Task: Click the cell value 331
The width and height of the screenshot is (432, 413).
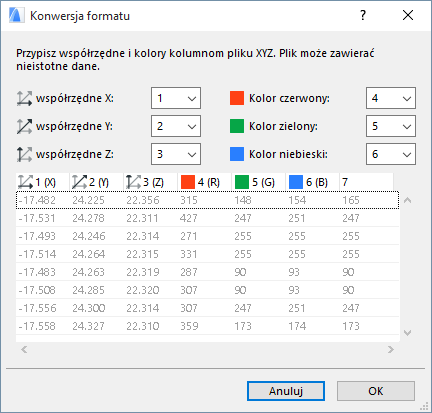Action: coord(189,254)
